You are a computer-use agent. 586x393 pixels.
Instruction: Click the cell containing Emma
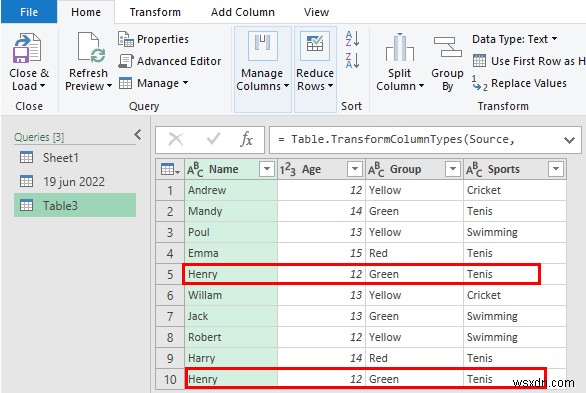pyautogui.click(x=231, y=253)
